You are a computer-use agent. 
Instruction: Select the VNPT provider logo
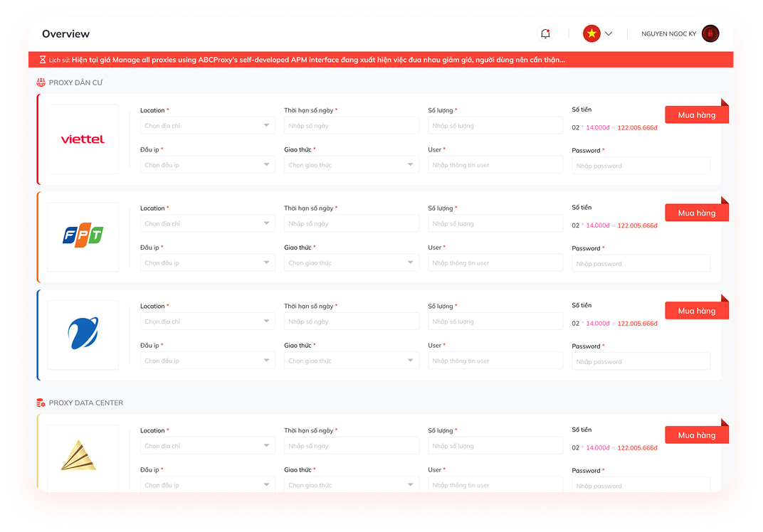pyautogui.click(x=83, y=334)
